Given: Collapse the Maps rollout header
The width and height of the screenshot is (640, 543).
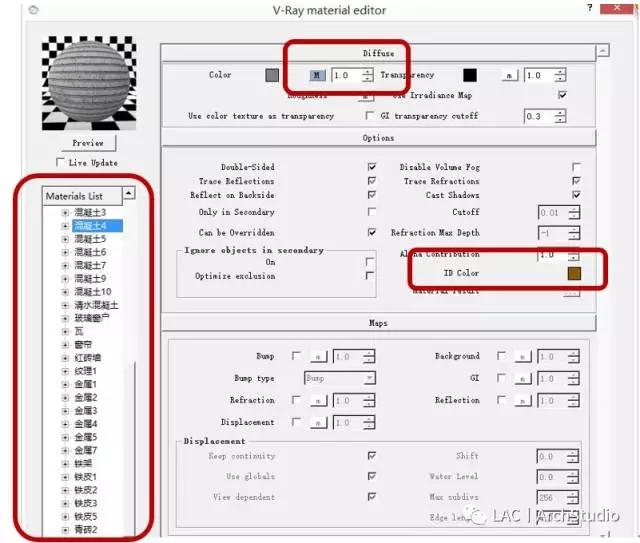Looking at the screenshot, I should click(378, 323).
